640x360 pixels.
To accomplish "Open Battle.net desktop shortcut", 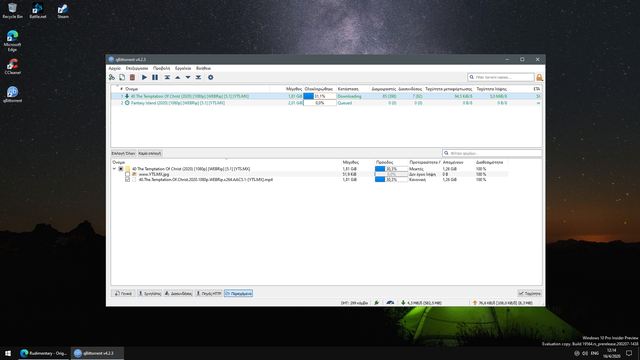I will pos(38,11).
